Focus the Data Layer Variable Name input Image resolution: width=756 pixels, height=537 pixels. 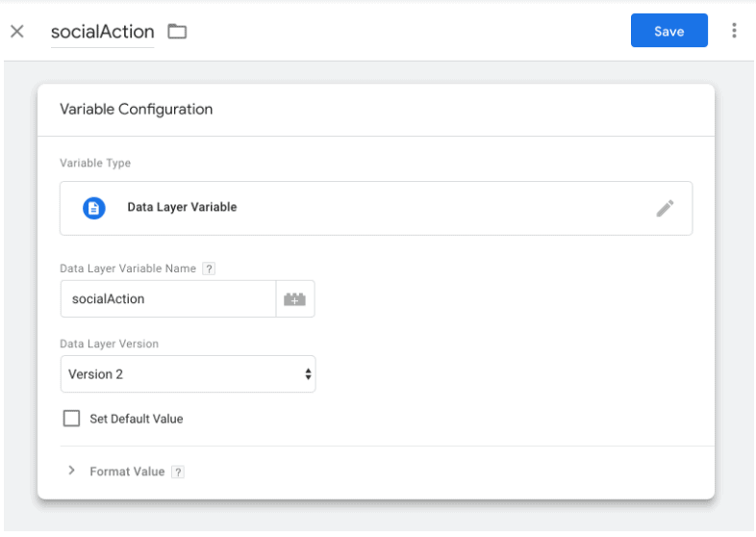click(168, 299)
